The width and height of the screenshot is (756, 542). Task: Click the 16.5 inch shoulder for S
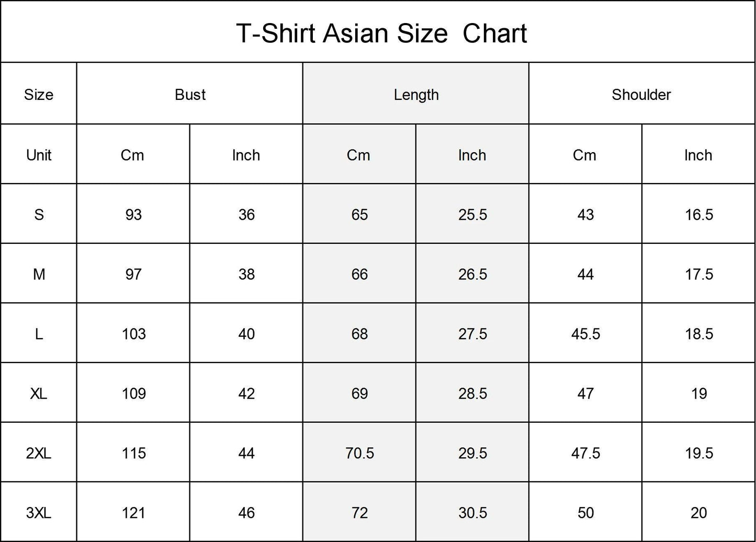pos(699,214)
